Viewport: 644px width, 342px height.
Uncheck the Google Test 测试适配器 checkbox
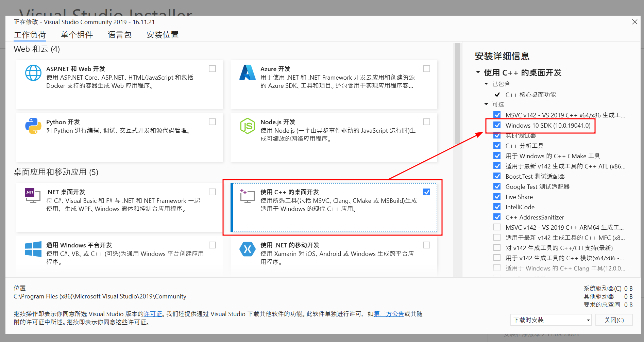pos(497,186)
